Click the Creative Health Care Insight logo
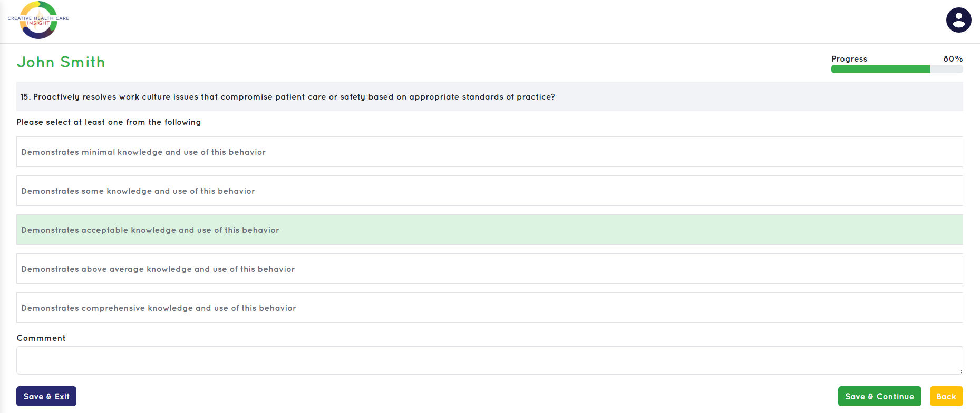The width and height of the screenshot is (980, 413). point(38,20)
